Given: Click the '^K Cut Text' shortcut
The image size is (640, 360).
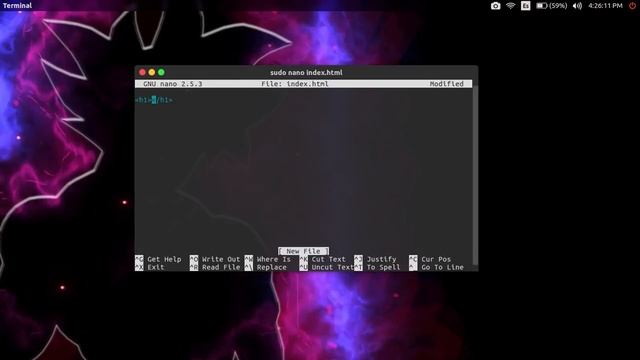Looking at the screenshot, I should [x=322, y=259].
